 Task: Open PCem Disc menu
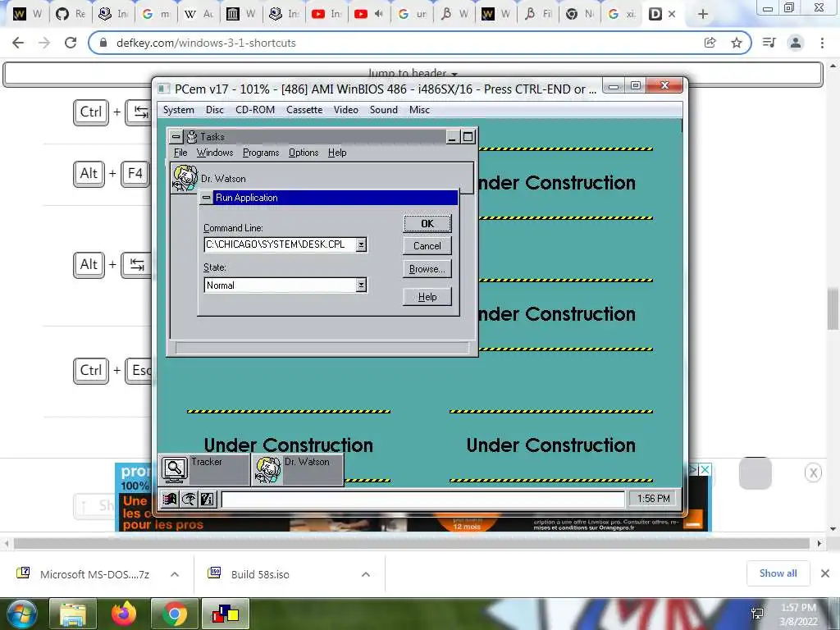point(215,110)
